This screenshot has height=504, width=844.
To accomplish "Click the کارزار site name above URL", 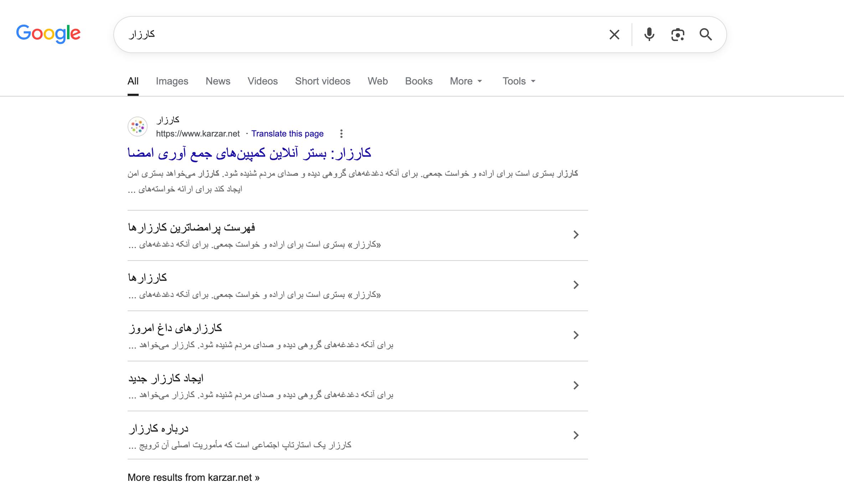I will (168, 120).
